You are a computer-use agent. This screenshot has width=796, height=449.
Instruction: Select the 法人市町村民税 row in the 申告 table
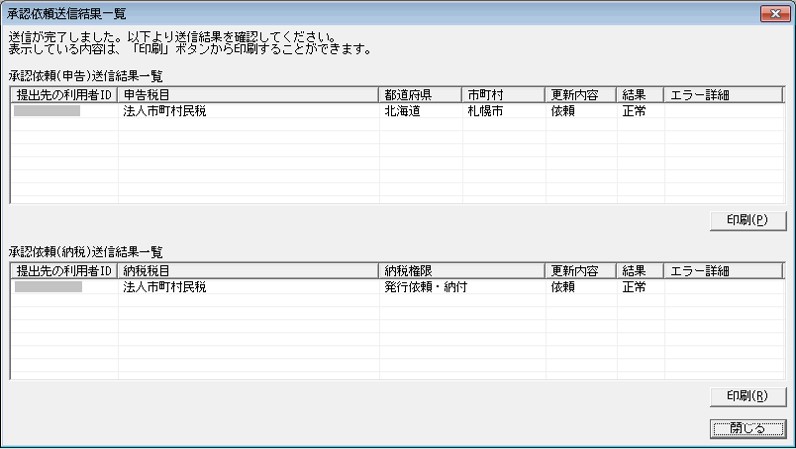(x=397, y=111)
